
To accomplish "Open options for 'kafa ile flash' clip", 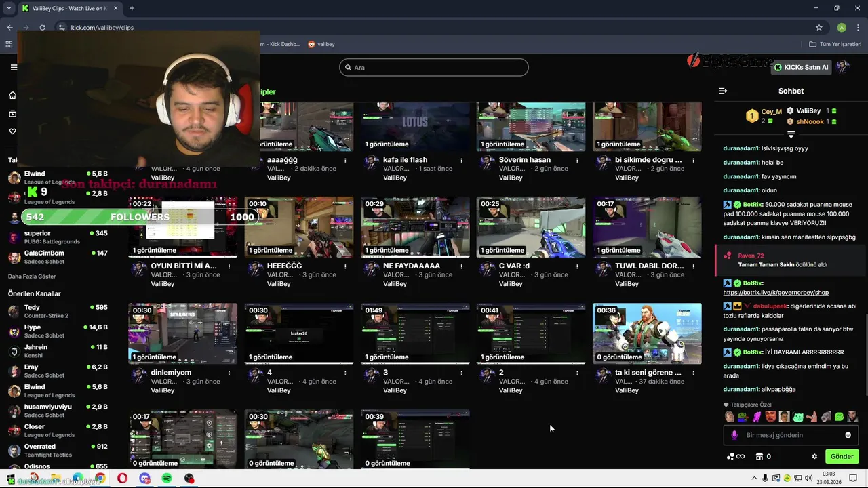I will (x=461, y=161).
